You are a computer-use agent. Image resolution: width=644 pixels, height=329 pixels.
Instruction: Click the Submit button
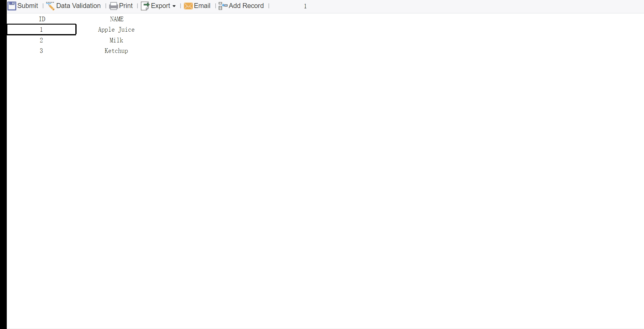click(x=27, y=6)
